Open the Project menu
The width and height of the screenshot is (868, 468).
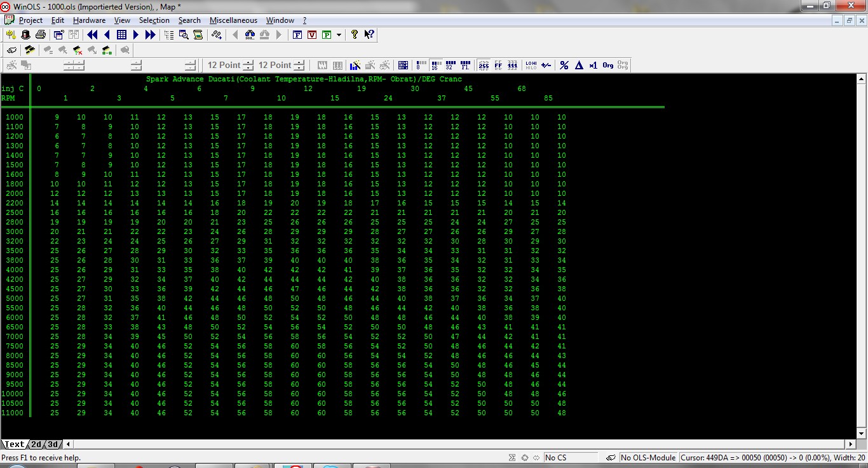(x=31, y=20)
